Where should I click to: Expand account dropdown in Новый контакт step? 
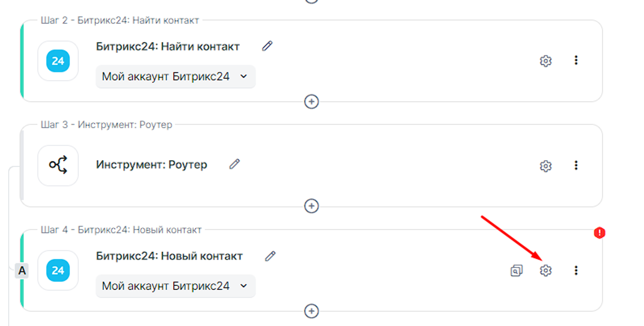(x=175, y=286)
